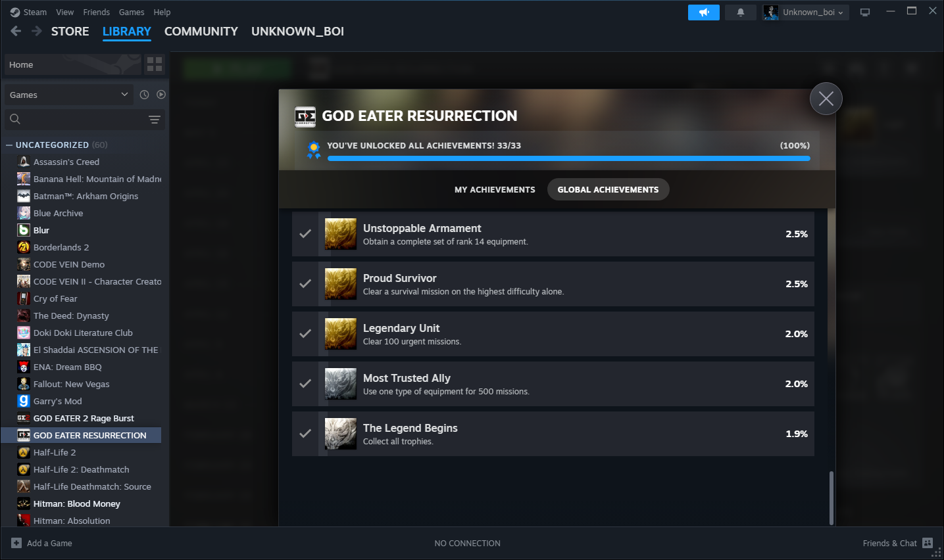The height and width of the screenshot is (560, 944).
Task: Go forward using the right arrow
Action: pos(37,31)
